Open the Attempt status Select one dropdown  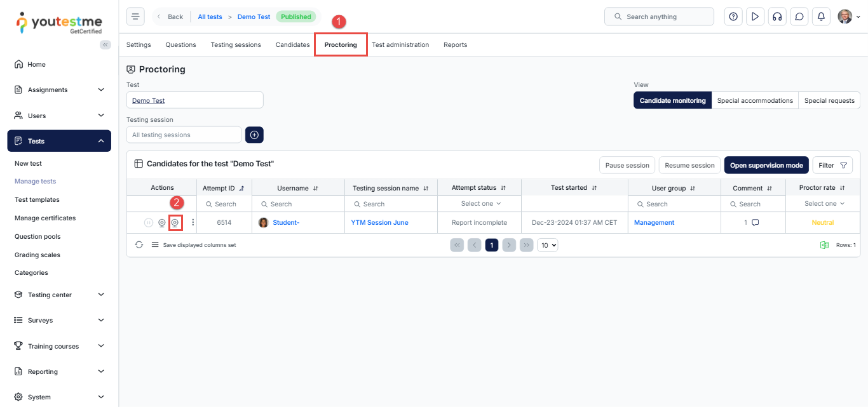click(x=480, y=204)
